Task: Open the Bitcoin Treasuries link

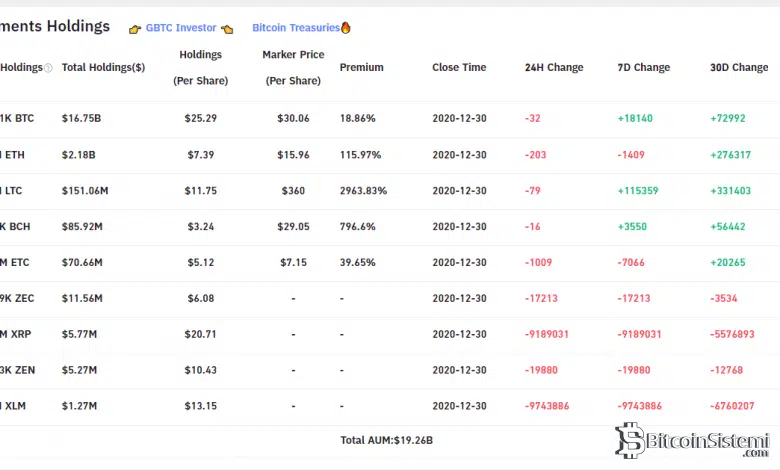Action: (296, 28)
